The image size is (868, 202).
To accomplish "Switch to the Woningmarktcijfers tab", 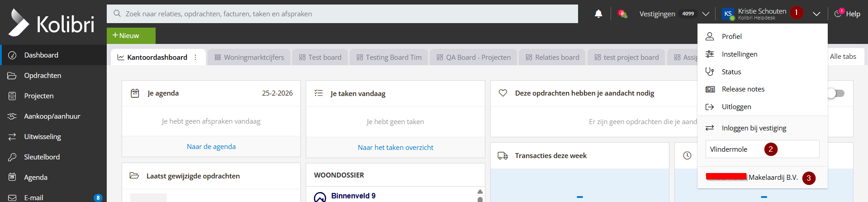I will [249, 58].
